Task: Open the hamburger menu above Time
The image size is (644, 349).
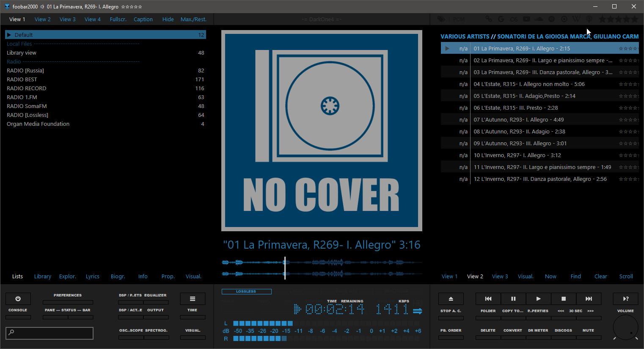Action: click(x=193, y=299)
